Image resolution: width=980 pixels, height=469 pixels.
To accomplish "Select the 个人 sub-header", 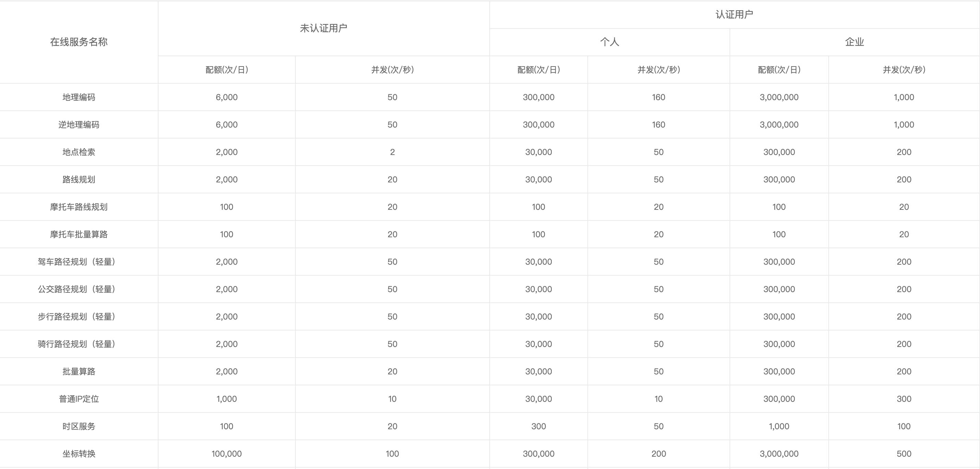I will coord(609,42).
